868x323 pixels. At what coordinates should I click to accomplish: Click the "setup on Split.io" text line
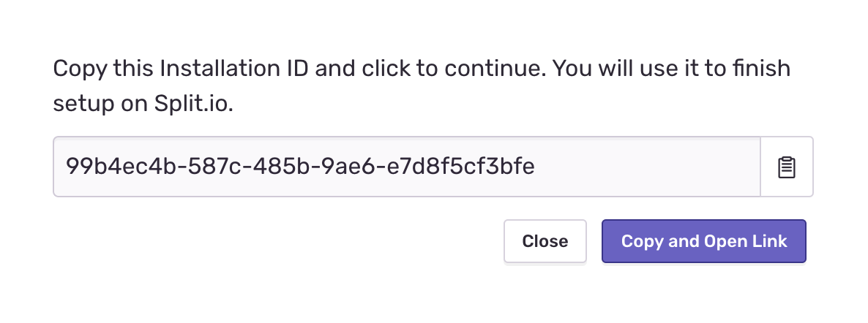point(143,104)
